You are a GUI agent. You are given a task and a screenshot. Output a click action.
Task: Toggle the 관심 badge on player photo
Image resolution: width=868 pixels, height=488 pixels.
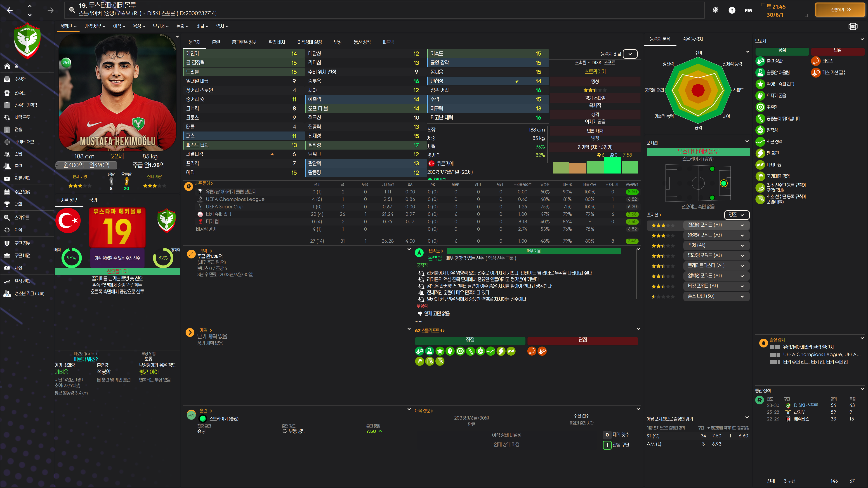click(x=66, y=62)
